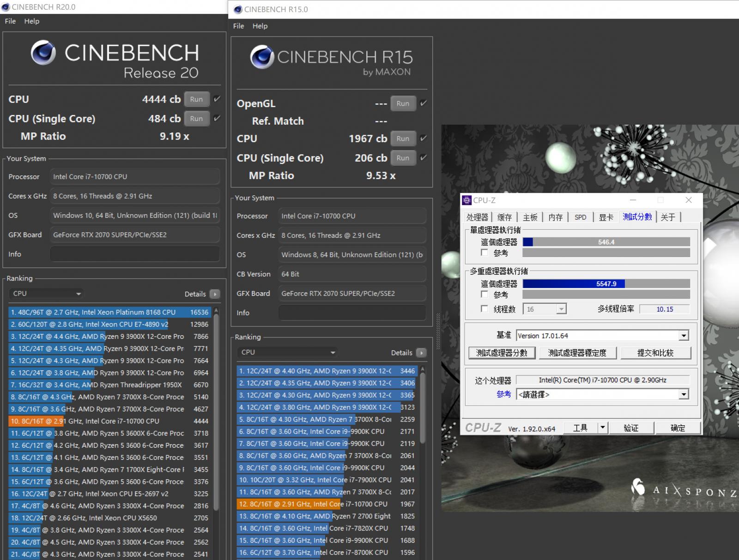This screenshot has width=739, height=560.
Task: Open the thread count 16 dropdown
Action: pos(545,309)
